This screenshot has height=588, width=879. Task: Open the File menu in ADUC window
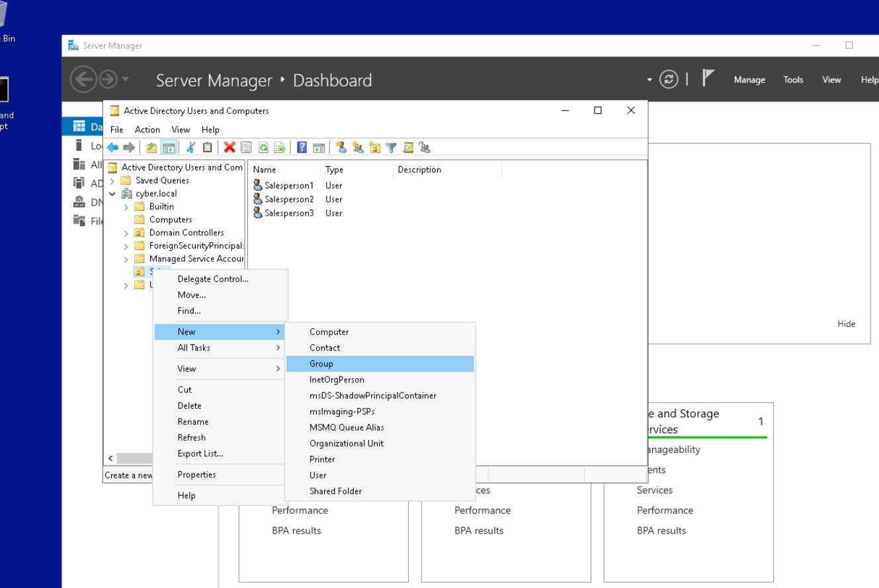pos(116,130)
